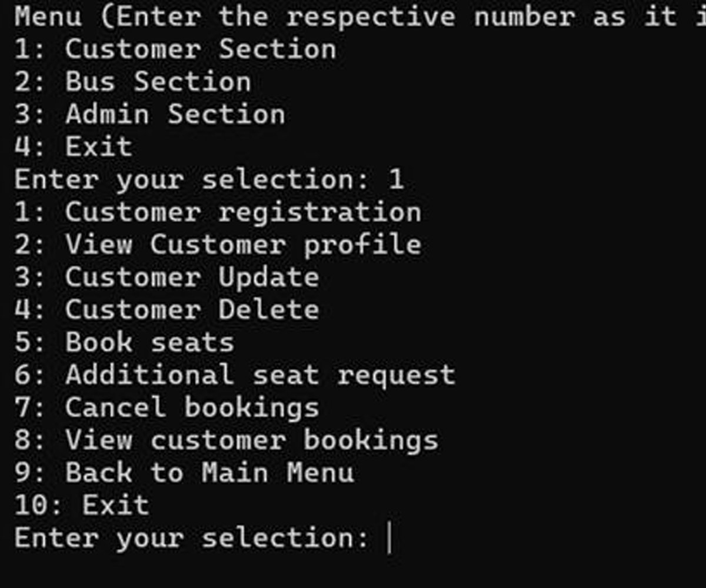Click the entered "1" after the first selection prompt
This screenshot has height=588, width=706.
(x=396, y=179)
